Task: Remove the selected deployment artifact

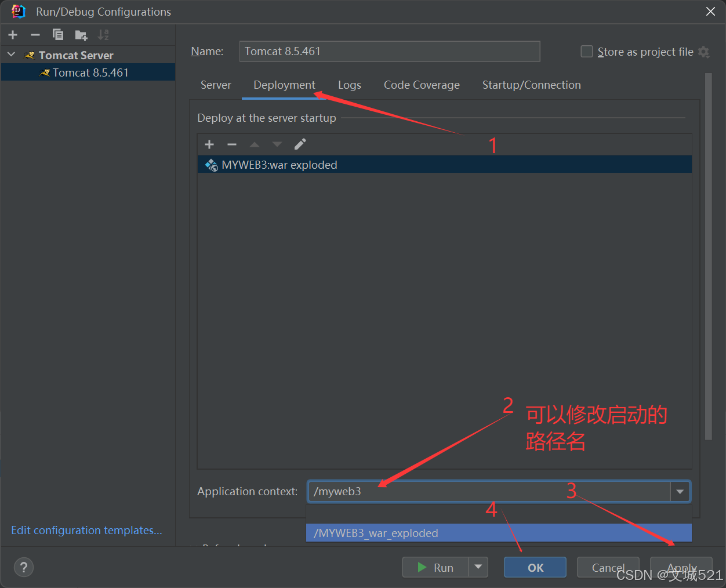Action: coord(232,144)
